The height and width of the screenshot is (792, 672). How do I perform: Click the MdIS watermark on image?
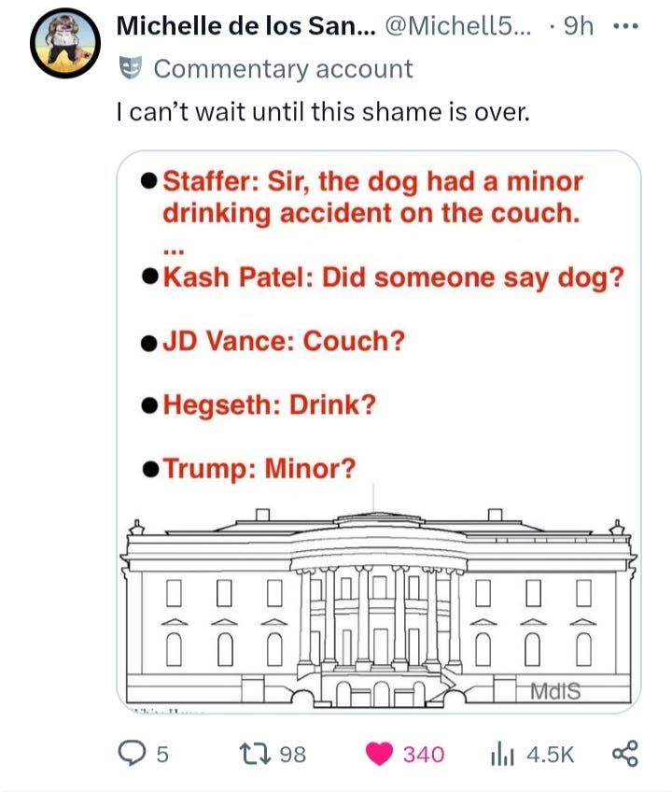555,691
